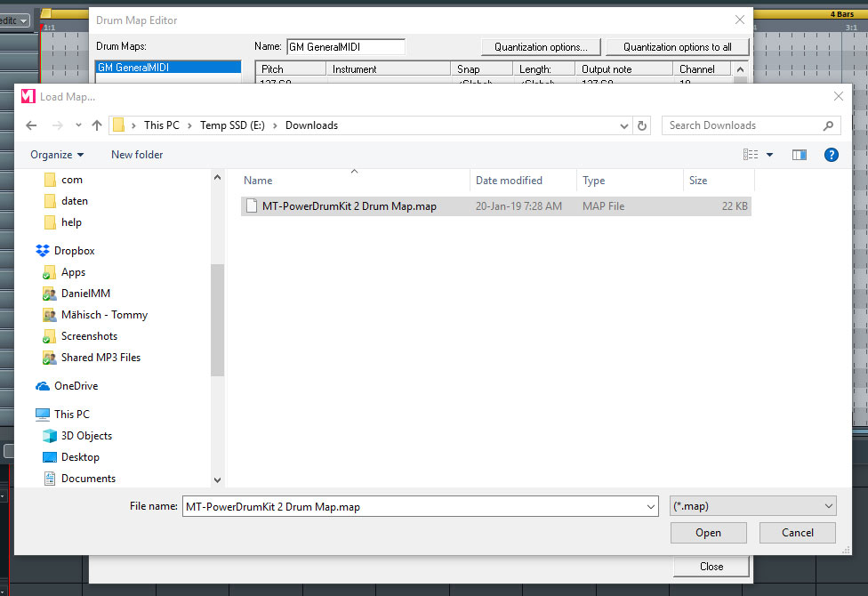Sort files by Name column
The width and height of the screenshot is (868, 596).
[x=356, y=181]
